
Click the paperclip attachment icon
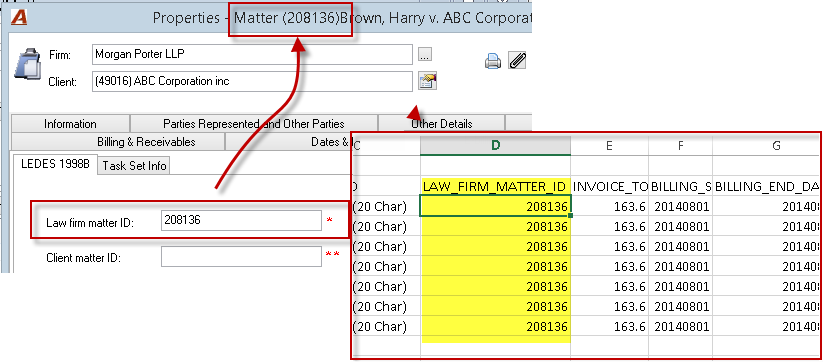(x=517, y=61)
